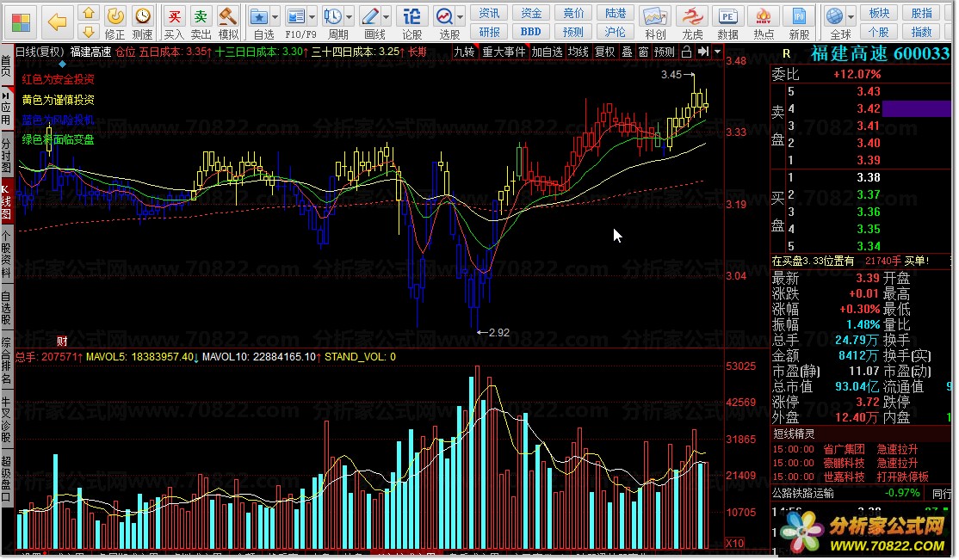Switch to the 牛叉诊股 sidebar tab
Screen dimensions: 959x560
pyautogui.click(x=6, y=420)
